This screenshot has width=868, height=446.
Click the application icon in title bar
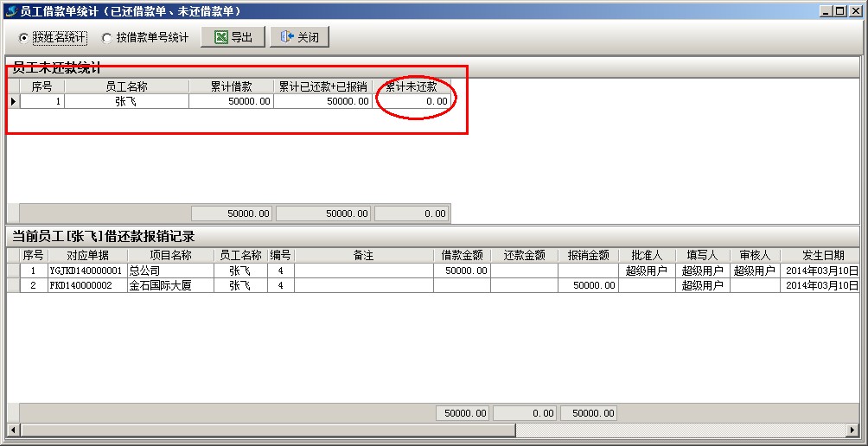[10, 11]
